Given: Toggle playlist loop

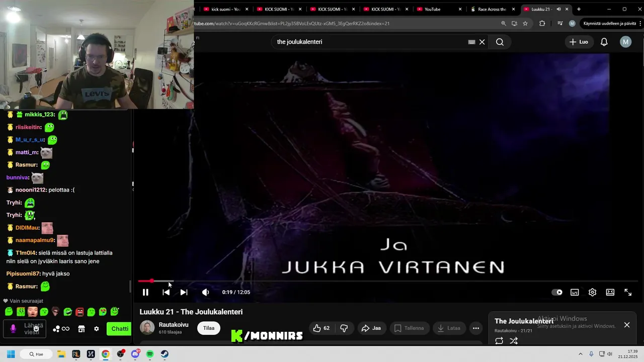Looking at the screenshot, I should pos(499,341).
